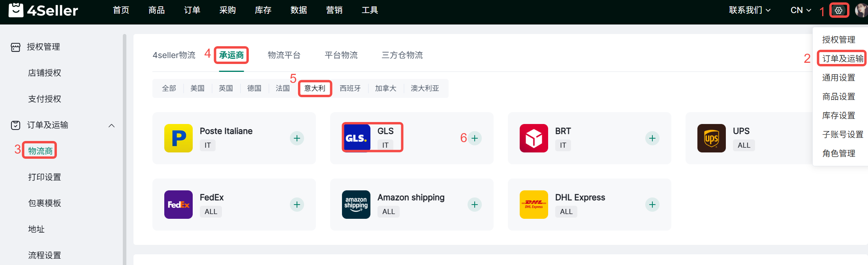Screen dimensions: 868x265
Task: Add the GLS carrier with plus icon
Action: (x=475, y=138)
